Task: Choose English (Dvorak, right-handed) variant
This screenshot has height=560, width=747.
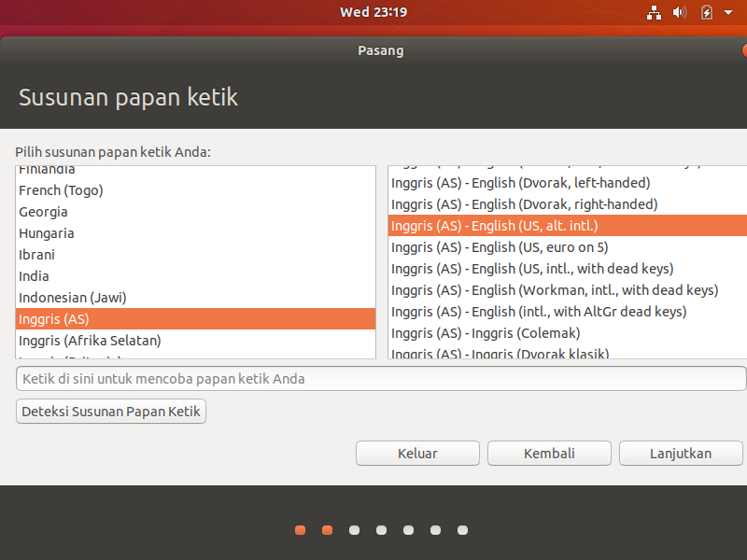Action: point(568,204)
